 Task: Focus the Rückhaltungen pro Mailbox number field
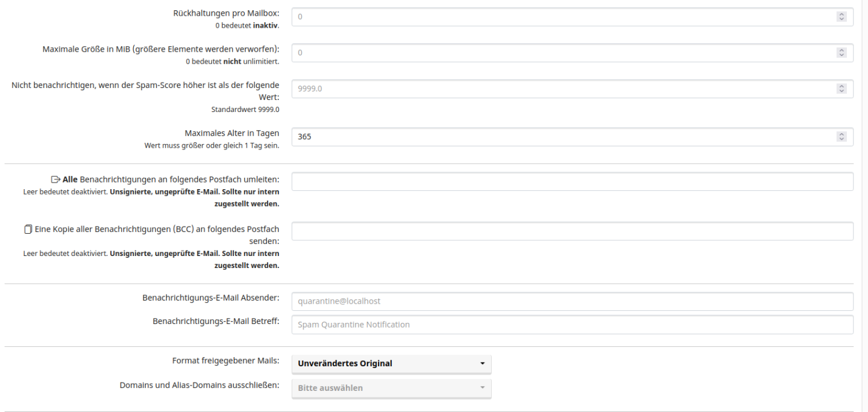pos(561,17)
